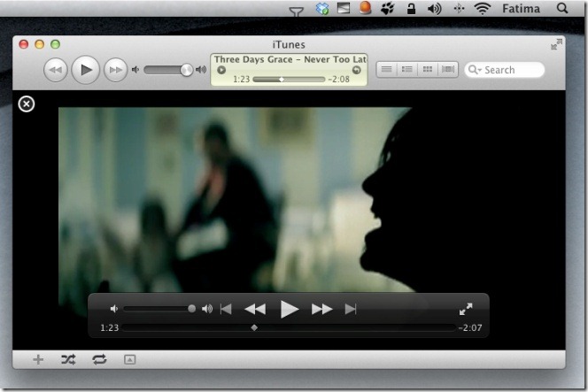588x392 pixels.
Task: Click the remaining time -2:08 in LCD
Action: click(x=338, y=79)
